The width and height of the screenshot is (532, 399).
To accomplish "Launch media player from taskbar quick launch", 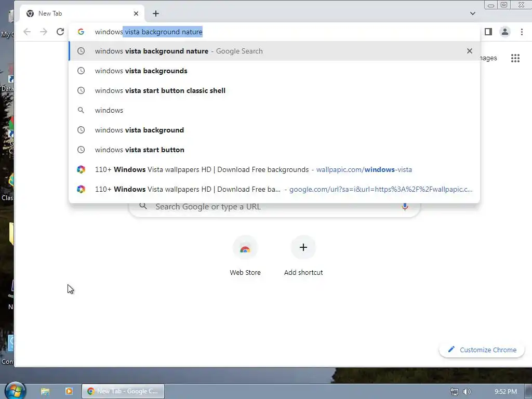I will pos(69,391).
